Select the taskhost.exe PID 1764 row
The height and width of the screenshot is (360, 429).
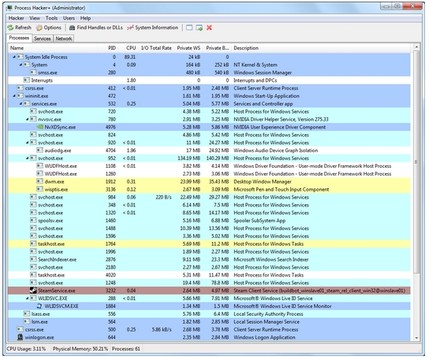209,244
